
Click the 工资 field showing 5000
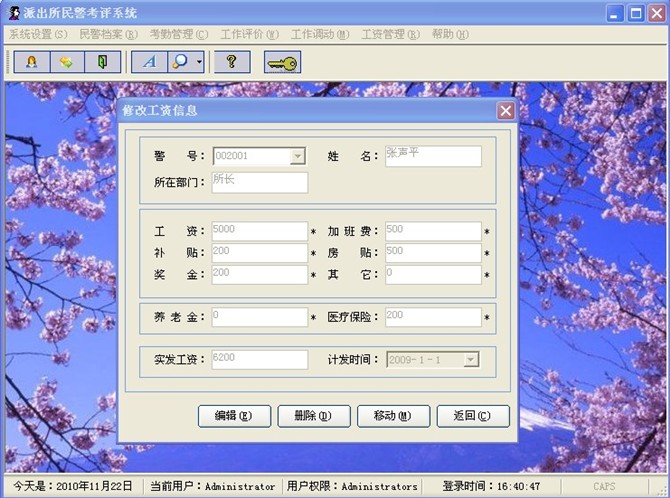pyautogui.click(x=260, y=231)
